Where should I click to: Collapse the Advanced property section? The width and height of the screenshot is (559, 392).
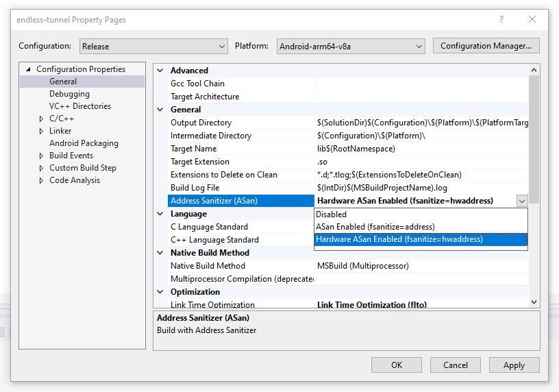(160, 71)
